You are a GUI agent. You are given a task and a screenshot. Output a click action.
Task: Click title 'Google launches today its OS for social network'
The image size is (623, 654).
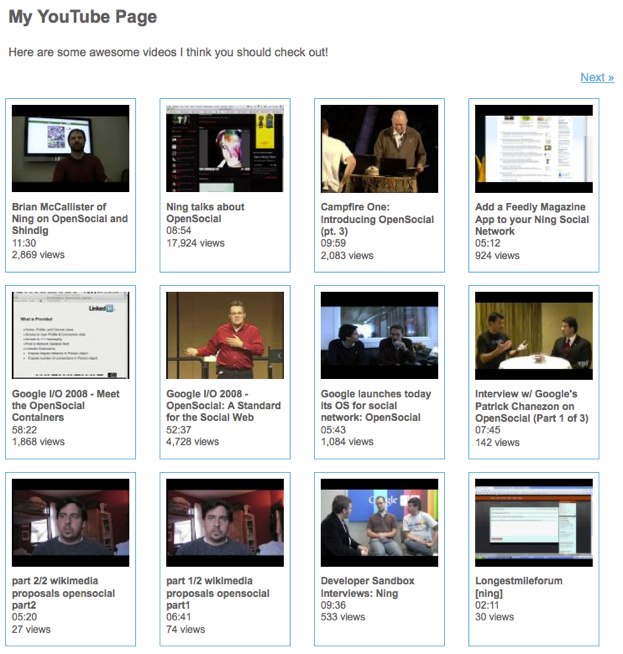376,405
